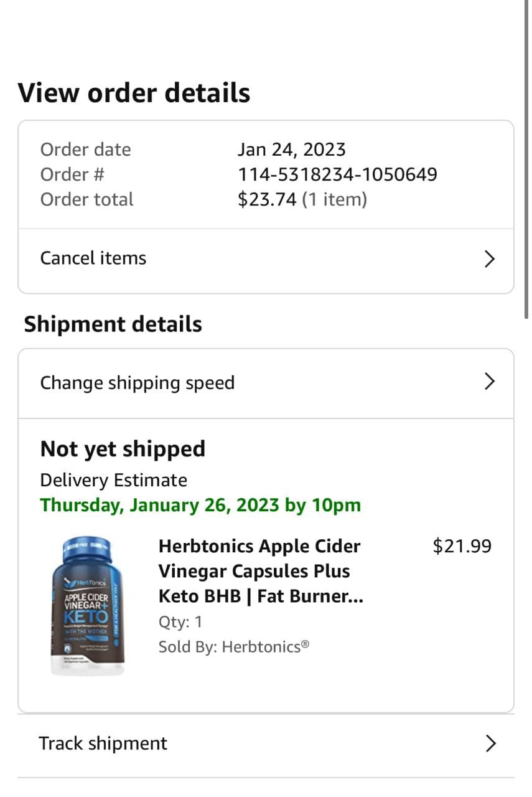Click the Not yet shipped status heading
Viewport: 532px width, 797px height.
(x=123, y=449)
